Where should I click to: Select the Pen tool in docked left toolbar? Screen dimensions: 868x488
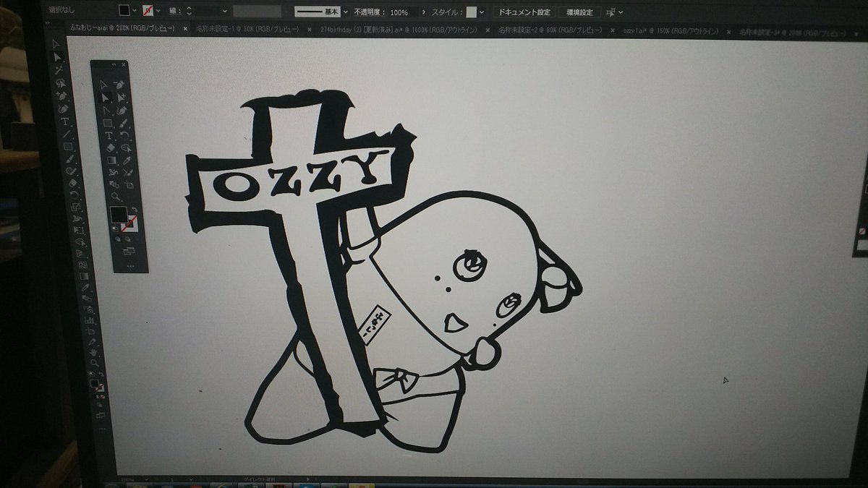pyautogui.click(x=61, y=96)
